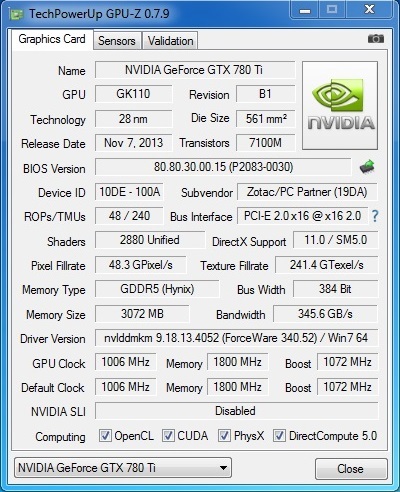Viewport: 400px width, 492px height.
Task: Click the Die Size field 561 mm²
Action: pyautogui.click(x=266, y=119)
